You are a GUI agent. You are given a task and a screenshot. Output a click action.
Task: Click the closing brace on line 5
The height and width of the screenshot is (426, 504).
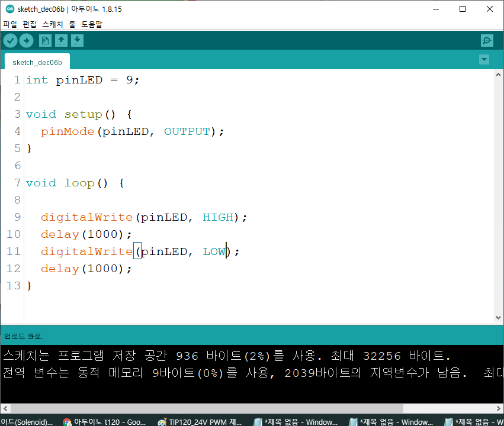29,149
